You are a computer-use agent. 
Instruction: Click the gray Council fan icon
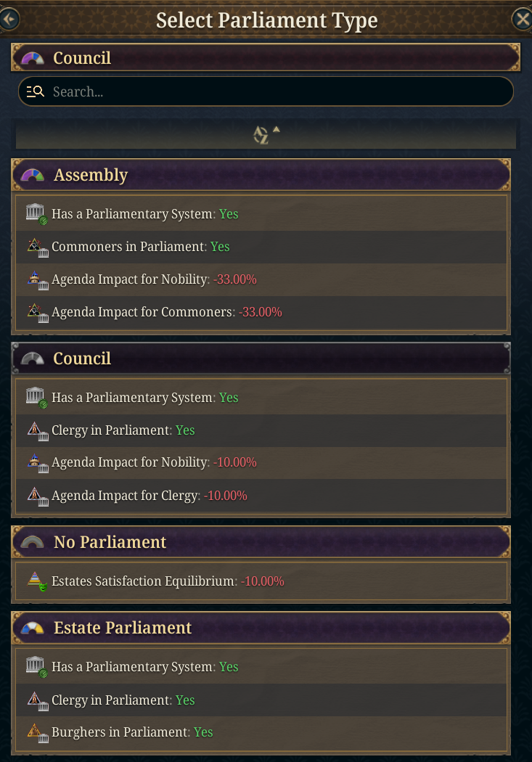pyautogui.click(x=33, y=359)
